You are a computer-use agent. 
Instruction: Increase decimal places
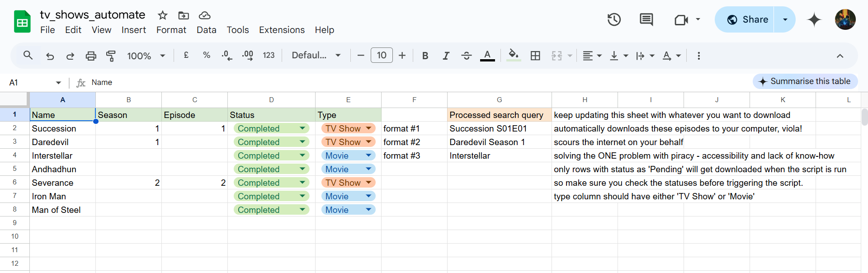click(x=248, y=56)
